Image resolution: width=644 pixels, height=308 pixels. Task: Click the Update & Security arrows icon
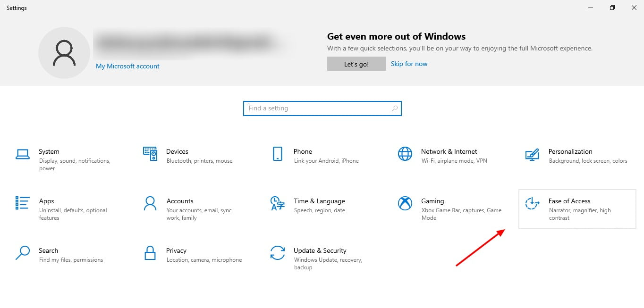277,253
